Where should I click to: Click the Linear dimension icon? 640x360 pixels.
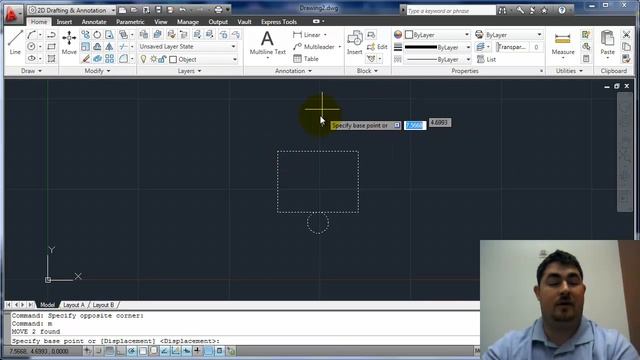pyautogui.click(x=298, y=35)
